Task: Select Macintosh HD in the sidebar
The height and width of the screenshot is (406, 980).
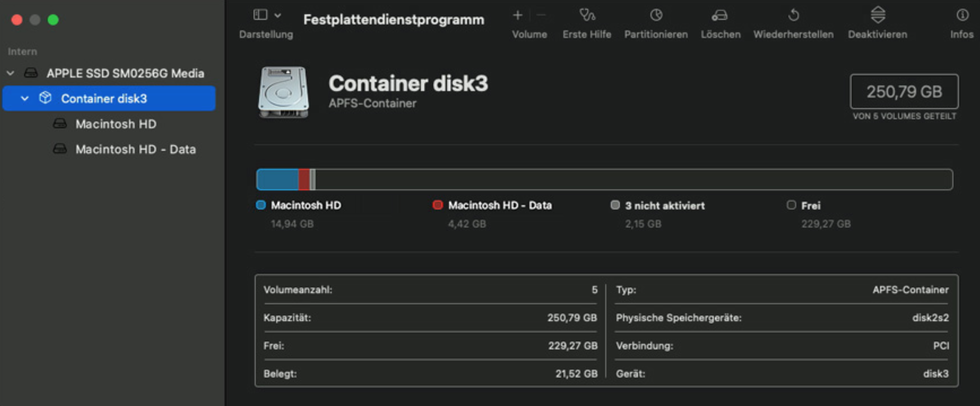Action: (x=116, y=124)
